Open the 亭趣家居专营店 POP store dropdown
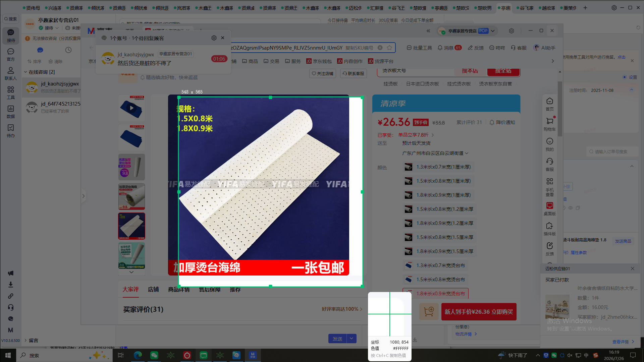Screen dimensions: 644x362 click(x=467, y=31)
